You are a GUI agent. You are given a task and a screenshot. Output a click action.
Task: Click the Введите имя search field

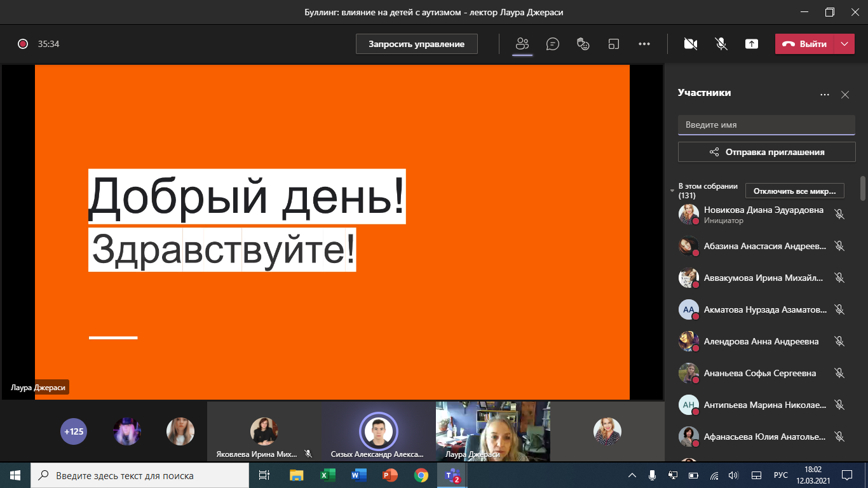coord(766,125)
